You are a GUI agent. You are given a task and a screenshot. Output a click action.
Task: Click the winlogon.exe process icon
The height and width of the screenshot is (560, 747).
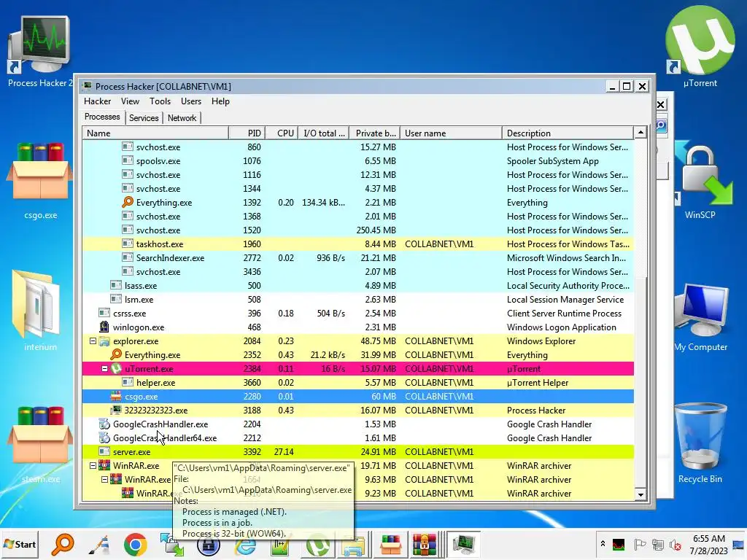click(x=104, y=327)
